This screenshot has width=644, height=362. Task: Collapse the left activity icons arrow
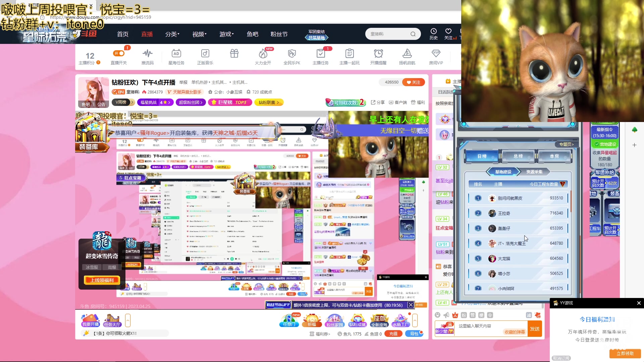(128, 320)
